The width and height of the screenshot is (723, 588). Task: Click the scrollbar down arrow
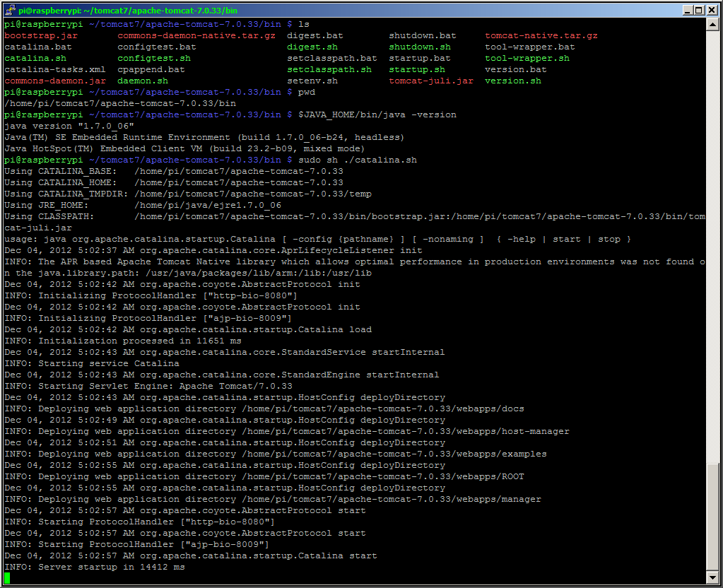point(714,576)
